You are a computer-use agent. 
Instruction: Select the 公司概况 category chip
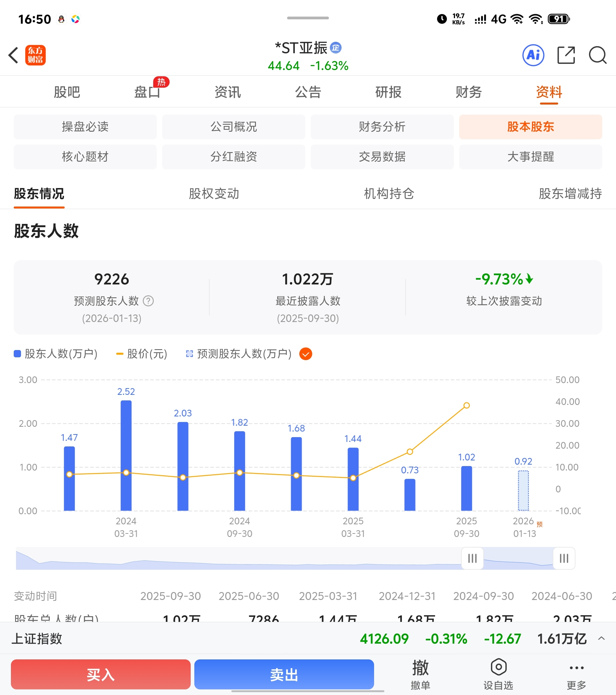(x=234, y=127)
